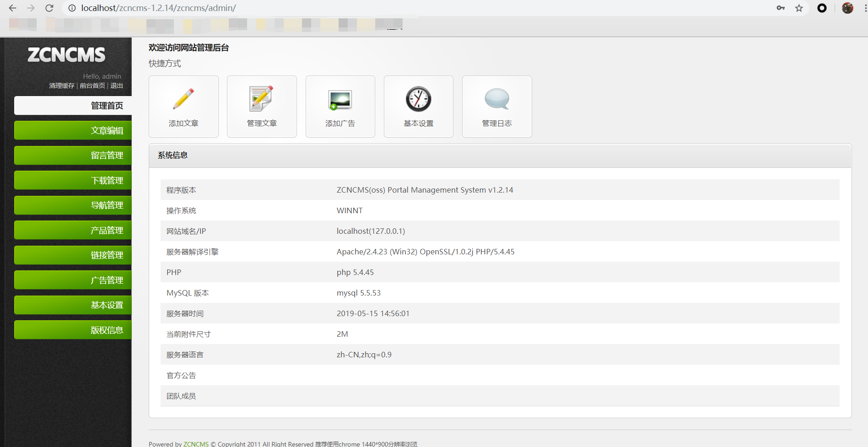Open the clock icon for 基本设置
Viewport: 868px width, 447px height.
click(x=418, y=99)
